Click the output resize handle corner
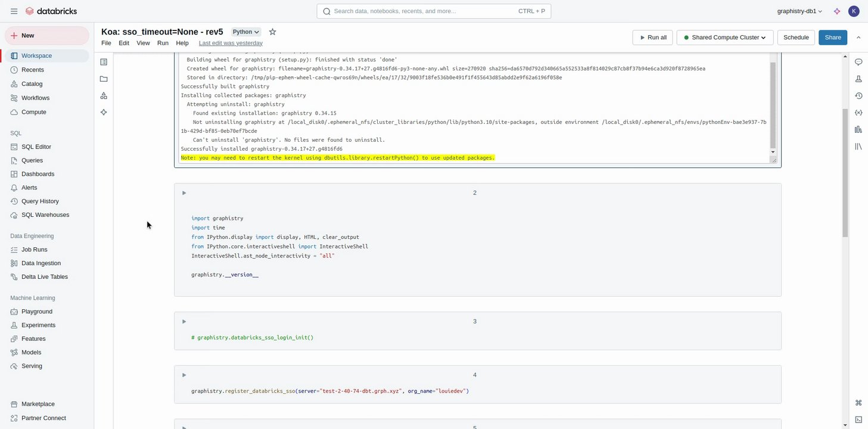This screenshot has width=868, height=429. pyautogui.click(x=774, y=160)
